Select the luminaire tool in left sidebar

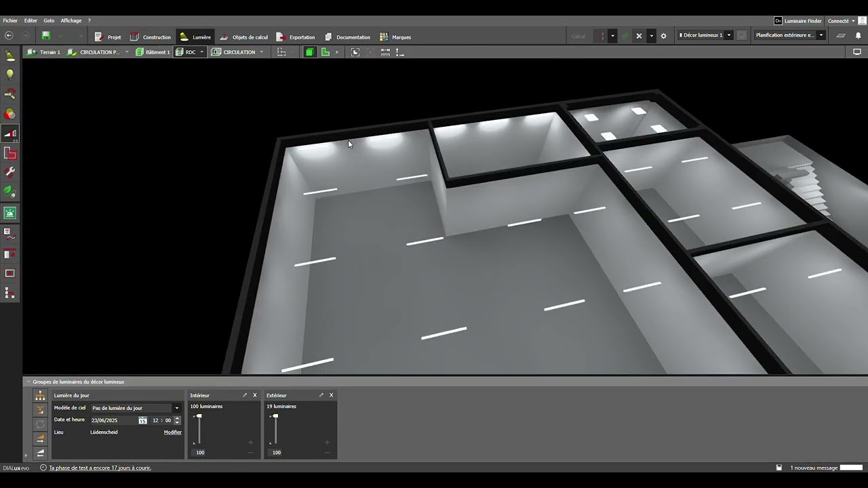click(10, 56)
